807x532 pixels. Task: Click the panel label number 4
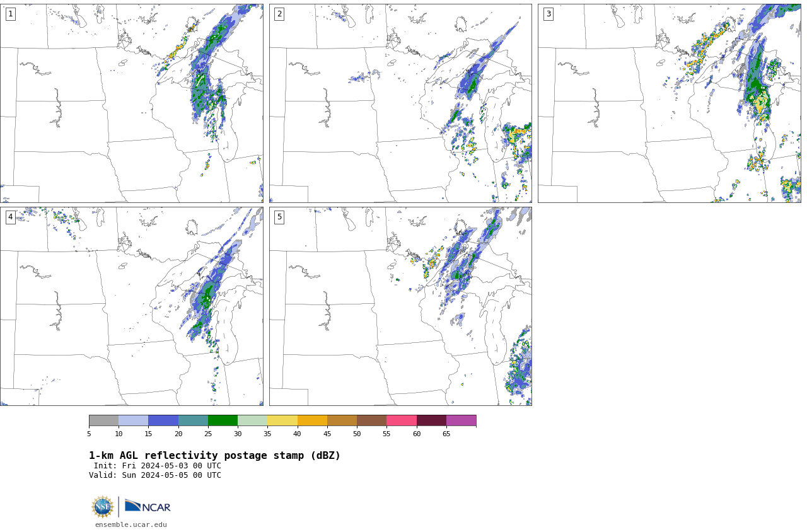(10, 217)
